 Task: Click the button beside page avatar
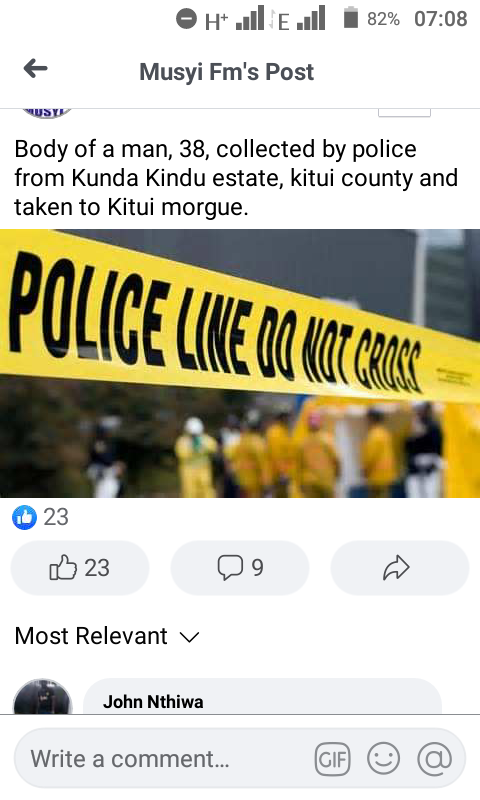(405, 113)
